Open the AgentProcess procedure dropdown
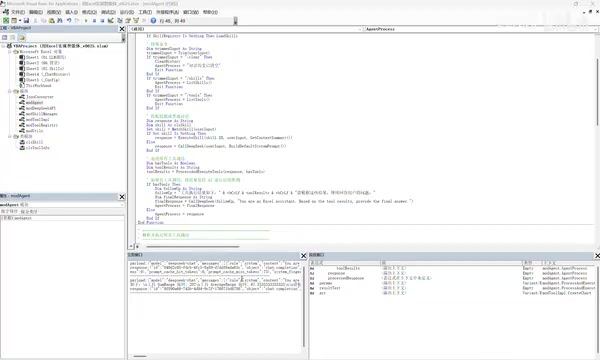 point(595,29)
